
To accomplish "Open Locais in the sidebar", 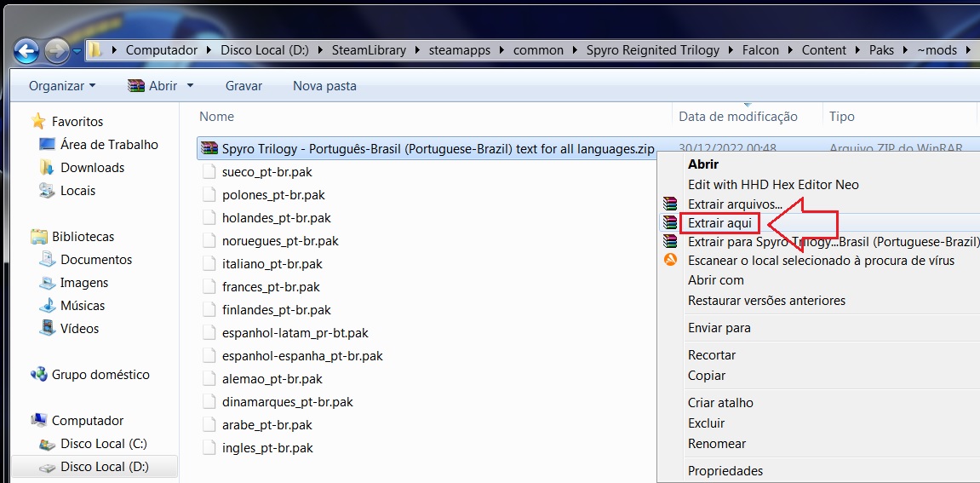I will (77, 190).
